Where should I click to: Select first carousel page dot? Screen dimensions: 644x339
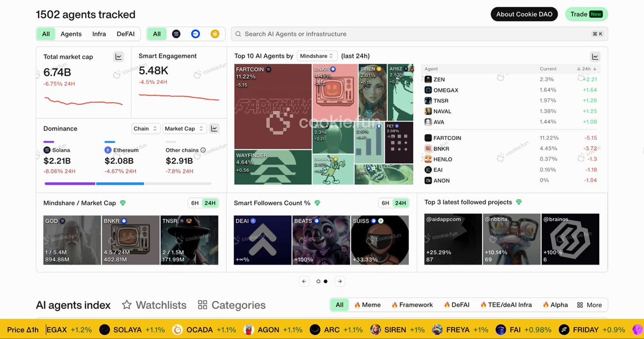click(318, 281)
